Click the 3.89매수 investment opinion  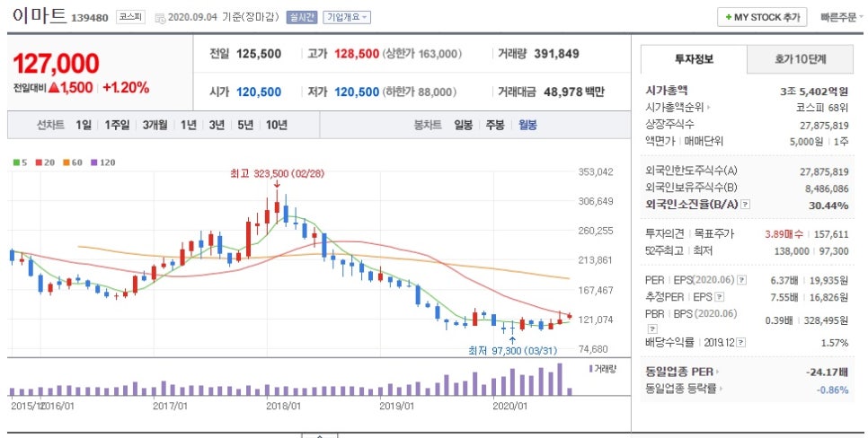pos(784,234)
